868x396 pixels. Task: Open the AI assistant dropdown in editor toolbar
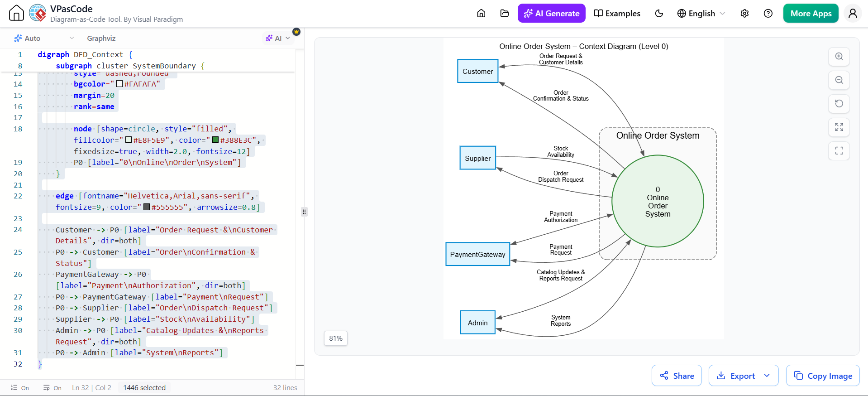pyautogui.click(x=278, y=39)
